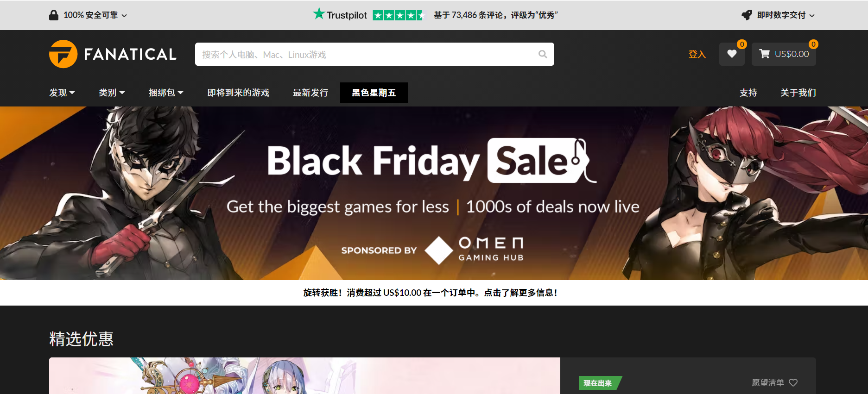Viewport: 868px width, 394px height.
Task: Click the 登入 sign-in link
Action: [x=697, y=54]
